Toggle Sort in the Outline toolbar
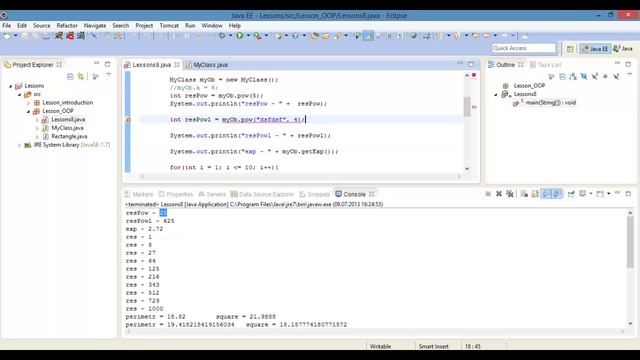 [573, 76]
